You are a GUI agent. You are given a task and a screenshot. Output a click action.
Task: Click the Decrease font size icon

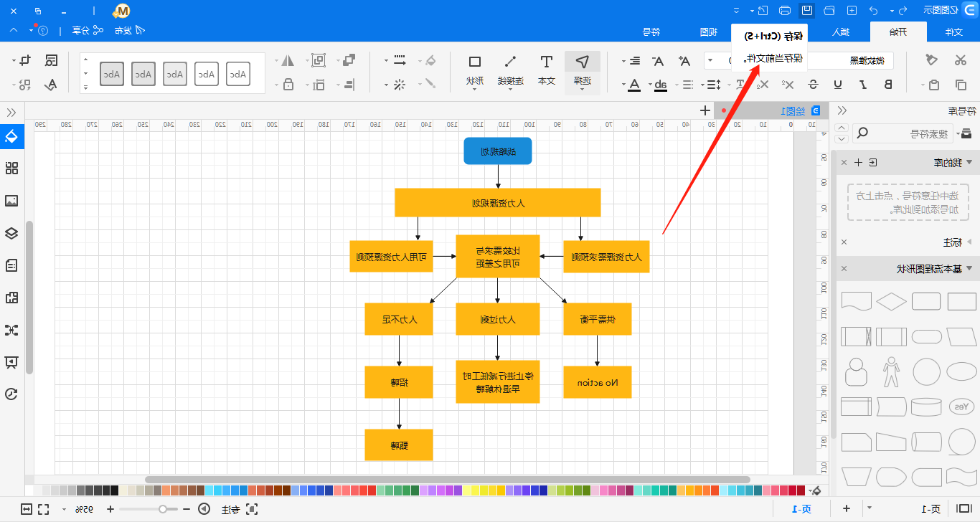click(659, 61)
